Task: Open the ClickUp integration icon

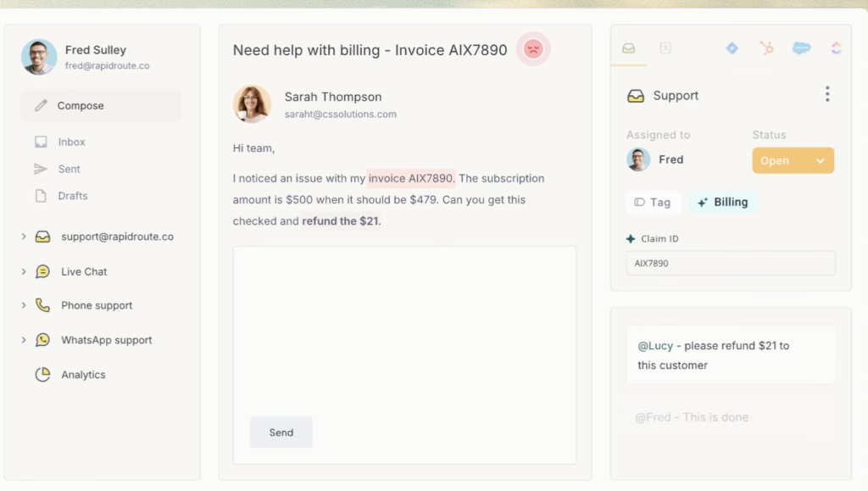Action: 836,48
